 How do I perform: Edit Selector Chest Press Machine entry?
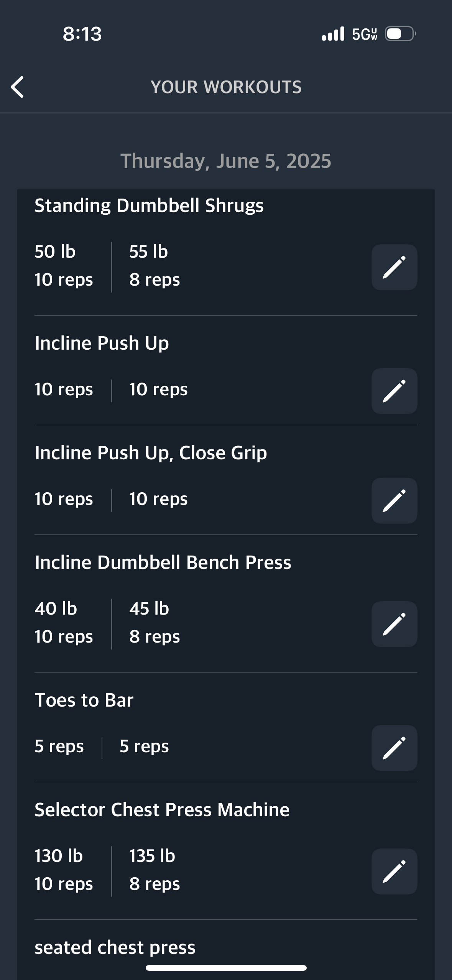[x=394, y=871]
